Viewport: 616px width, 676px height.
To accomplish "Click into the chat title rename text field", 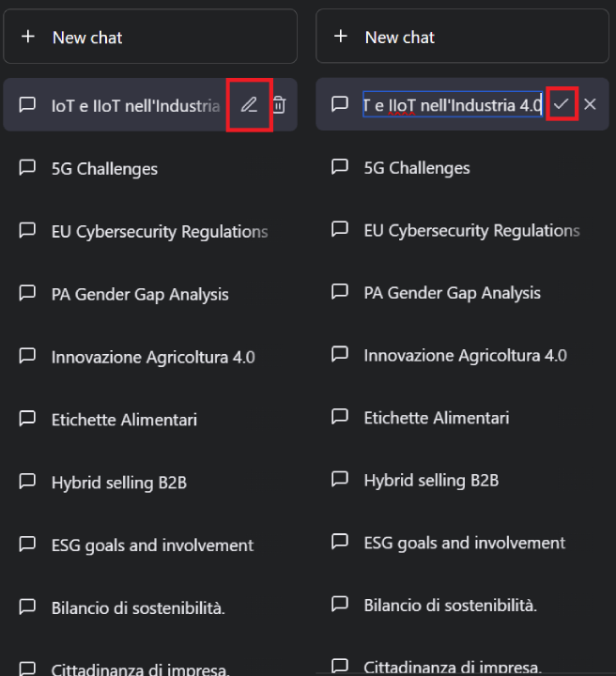I will point(451,104).
